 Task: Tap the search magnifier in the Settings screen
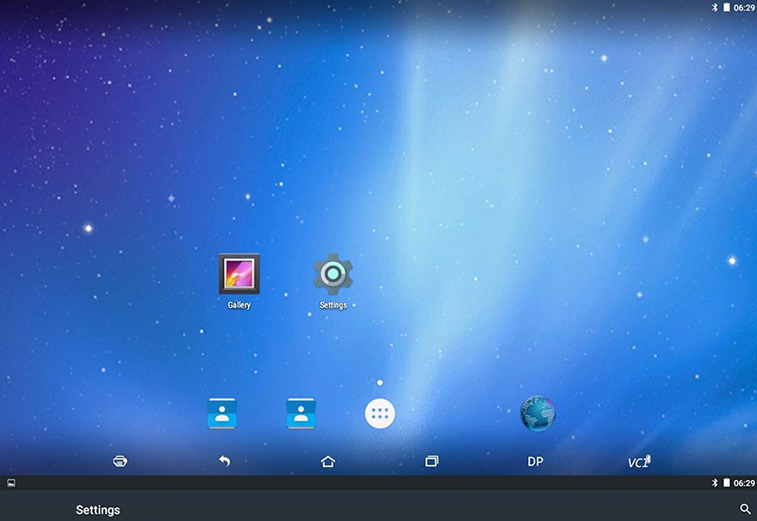(745, 509)
